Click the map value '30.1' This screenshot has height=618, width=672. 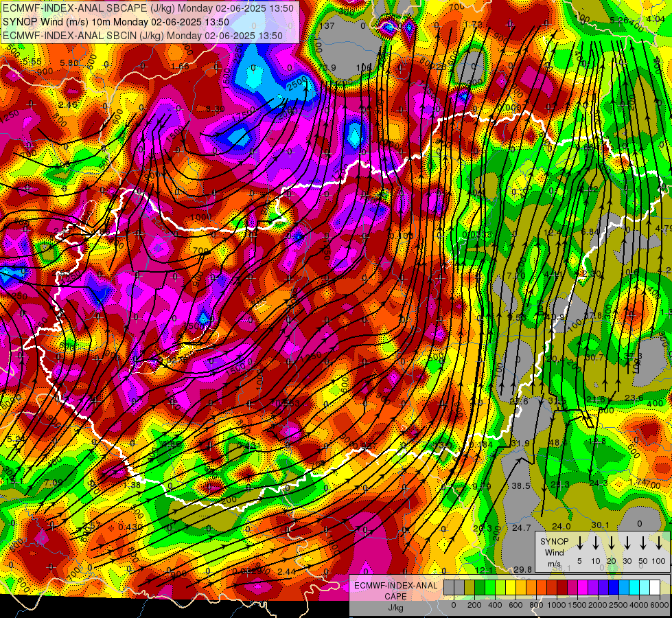pos(601,525)
